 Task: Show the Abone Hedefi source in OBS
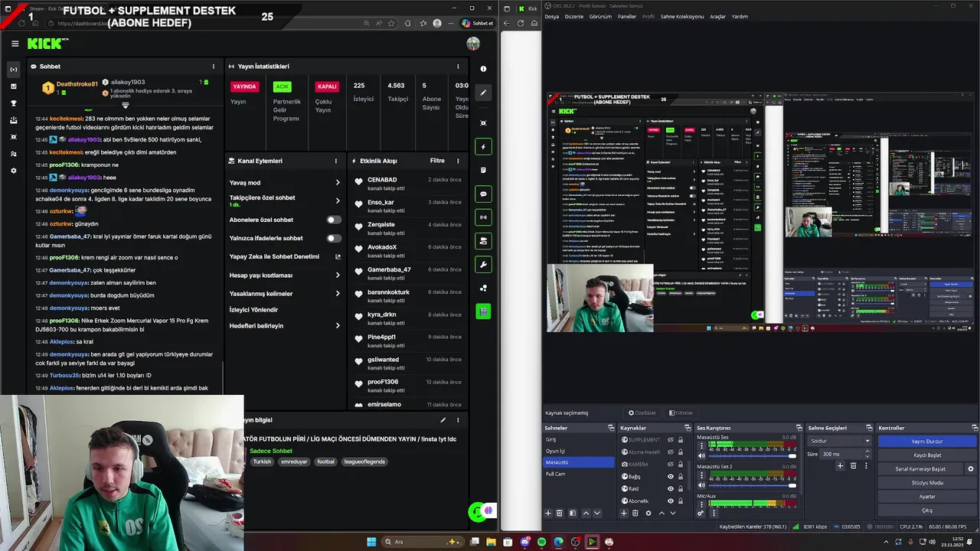[x=671, y=452]
